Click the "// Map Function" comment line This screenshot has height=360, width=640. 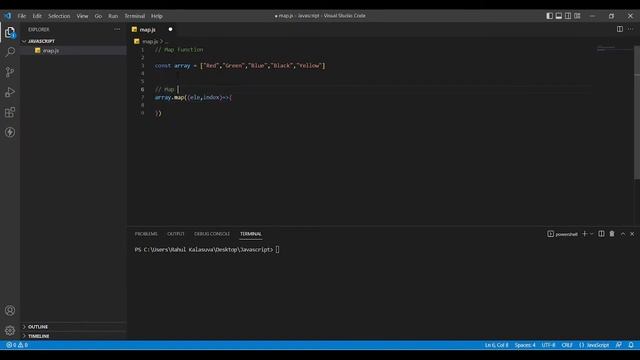tap(179, 49)
